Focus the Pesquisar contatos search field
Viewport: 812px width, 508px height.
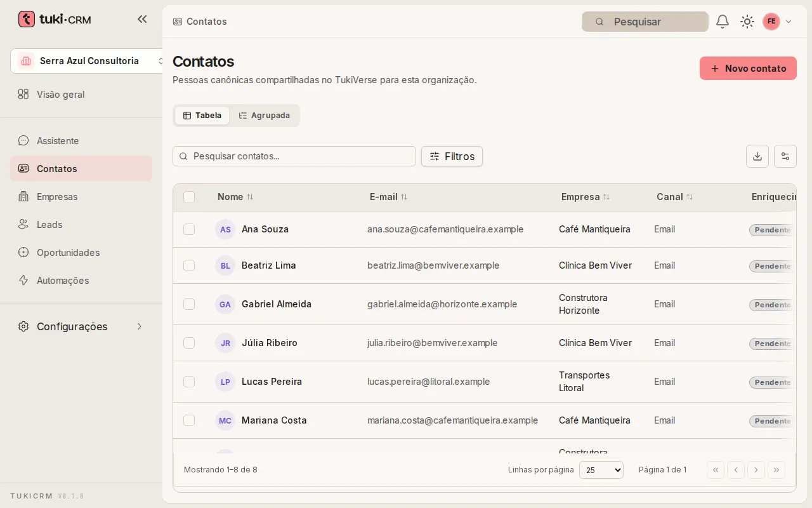(294, 156)
